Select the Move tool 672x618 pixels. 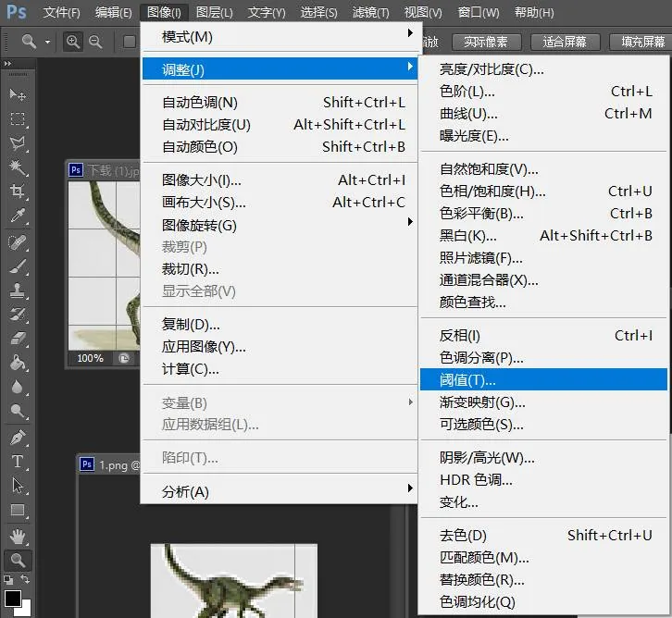18,94
